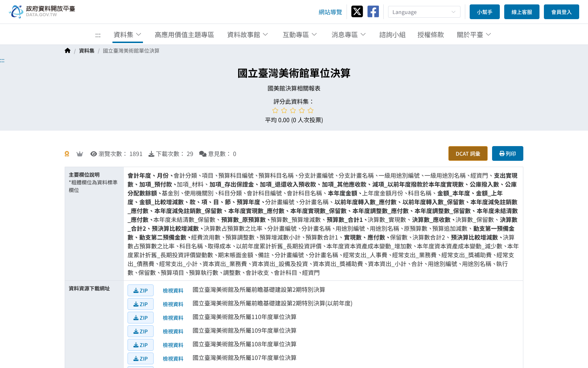588x368 pixels.
Task: Open 檢視資料 for 前瞻基礎建設第2期特別決算
Action: pos(173,290)
